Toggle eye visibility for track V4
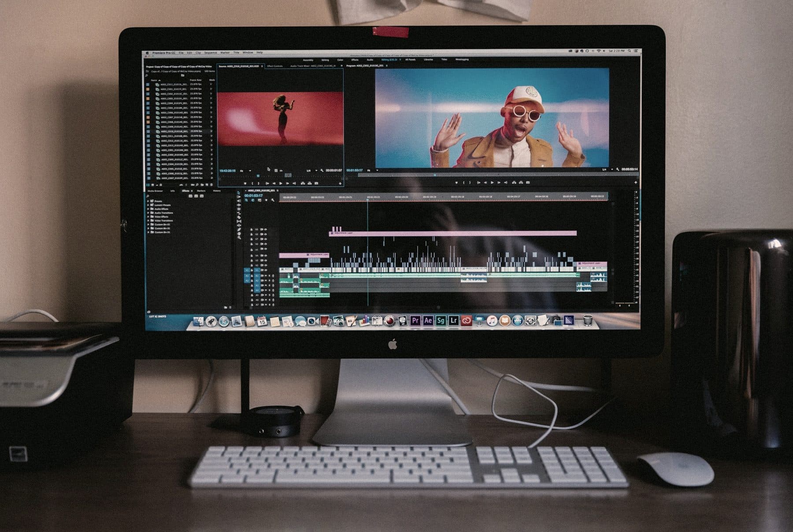The height and width of the screenshot is (532, 793). coord(266,255)
